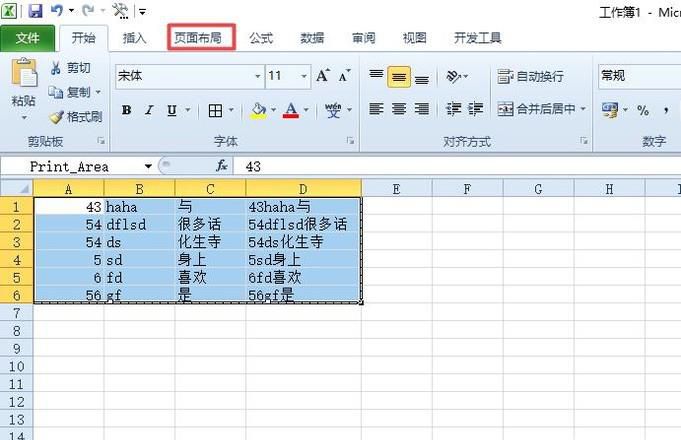
Task: Expand the Name Box dropdown arrow
Action: (x=148, y=166)
